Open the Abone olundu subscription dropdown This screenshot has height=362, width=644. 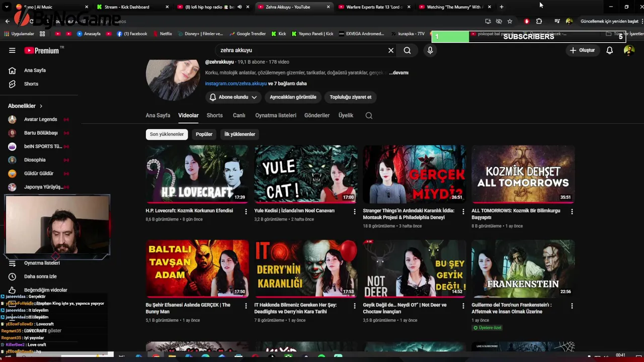(x=233, y=97)
